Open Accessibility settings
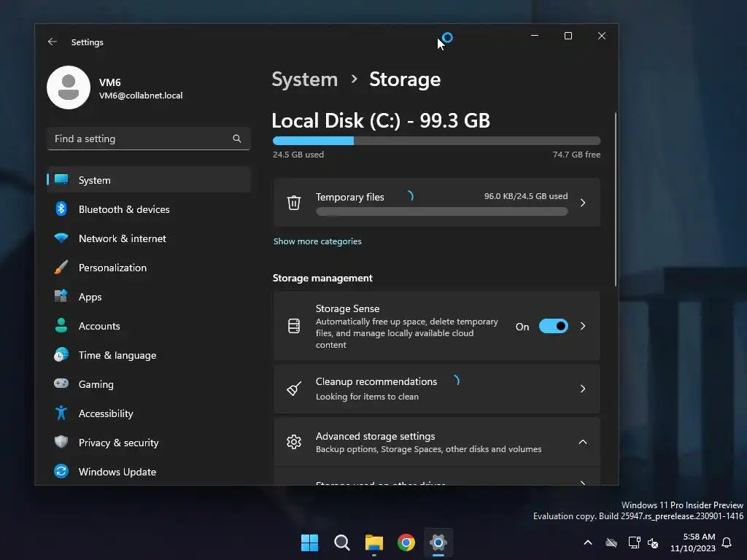Screen dimensions: 747x560 (x=149, y=413)
